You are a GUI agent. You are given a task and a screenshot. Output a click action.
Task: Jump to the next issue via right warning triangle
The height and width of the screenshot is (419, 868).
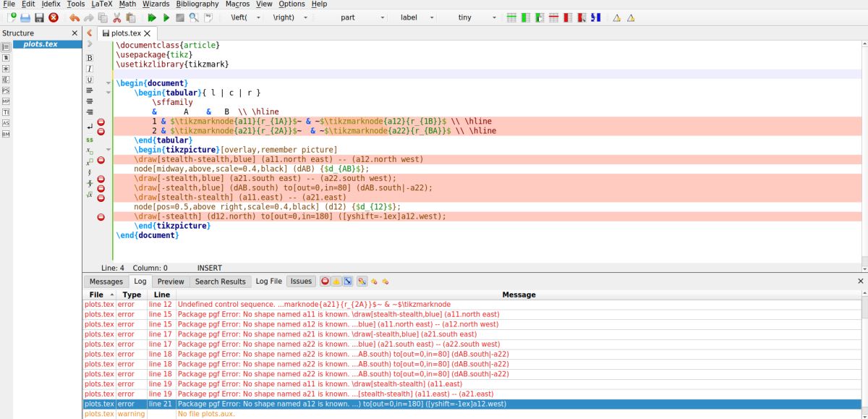pyautogui.click(x=631, y=17)
